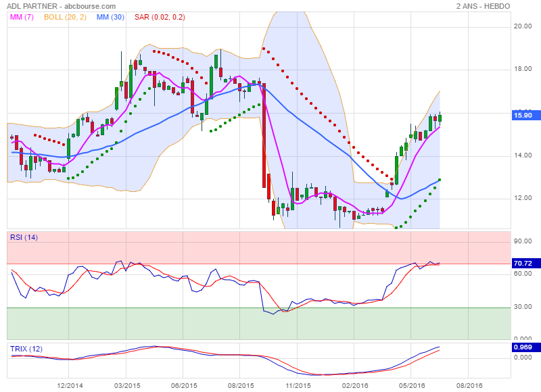Click the ADL PARTNER - abcbourse.com title
Screen dimensions: 541x392
click(61, 6)
